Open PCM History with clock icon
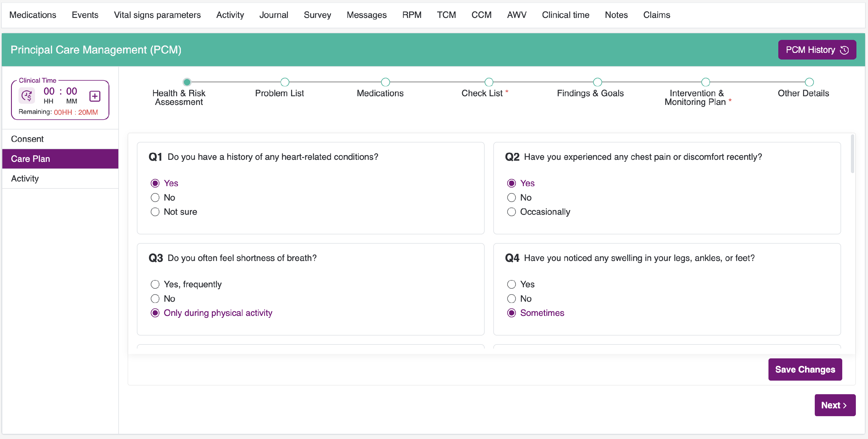The height and width of the screenshot is (439, 868). 816,50
